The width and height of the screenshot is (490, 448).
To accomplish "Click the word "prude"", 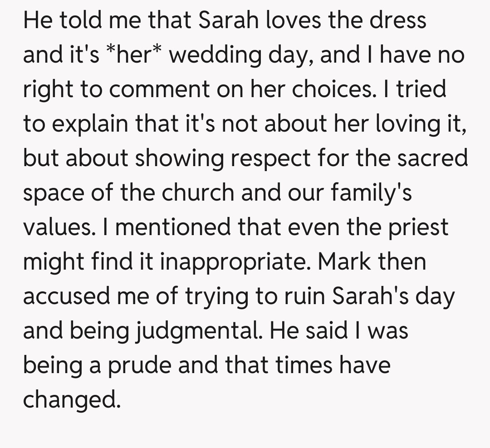I will (x=144, y=366).
